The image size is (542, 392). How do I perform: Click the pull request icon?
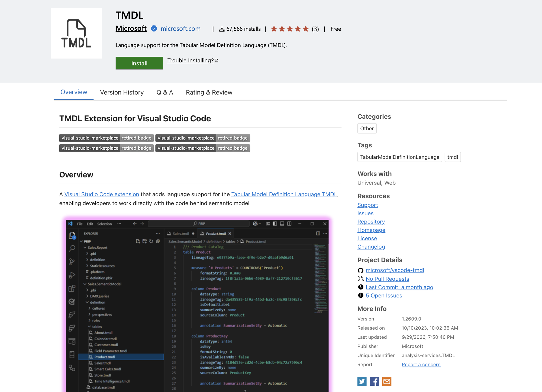tap(360, 278)
